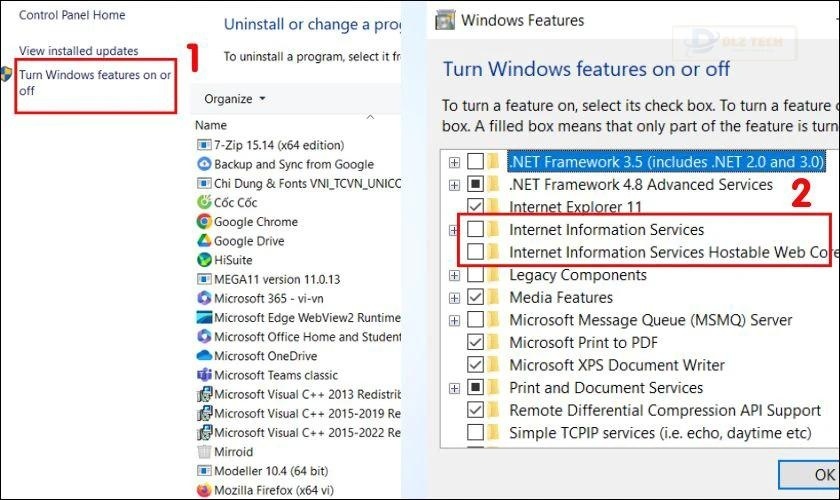This screenshot has height=500, width=840.
Task: Go to Control Panel Home
Action: point(73,15)
